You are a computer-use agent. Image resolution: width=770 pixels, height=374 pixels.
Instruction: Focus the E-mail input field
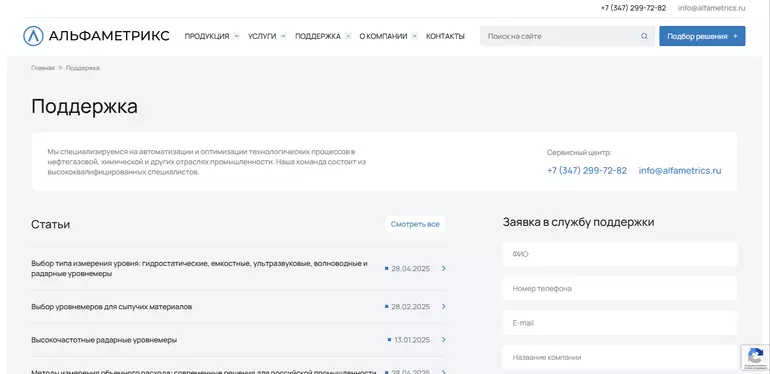(620, 323)
